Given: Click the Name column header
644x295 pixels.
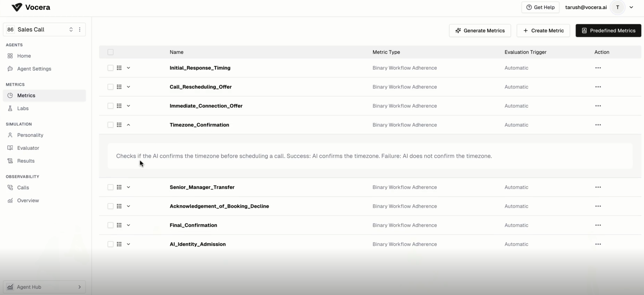Looking at the screenshot, I should pos(177,52).
